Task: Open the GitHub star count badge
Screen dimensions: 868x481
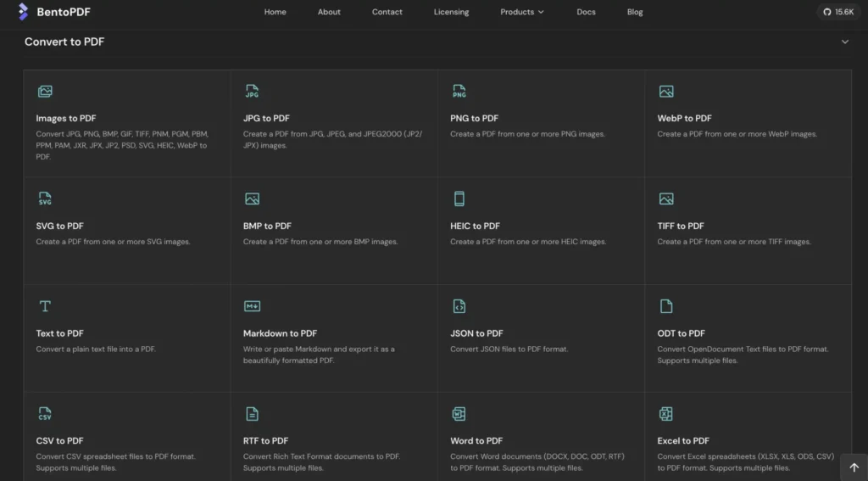Action: [838, 12]
